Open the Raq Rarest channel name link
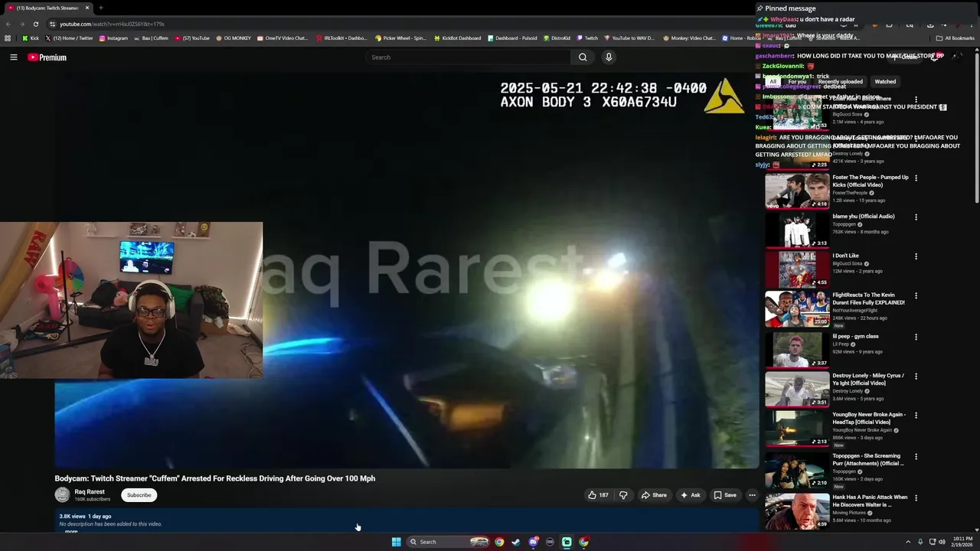The height and width of the screenshot is (551, 980). click(90, 492)
